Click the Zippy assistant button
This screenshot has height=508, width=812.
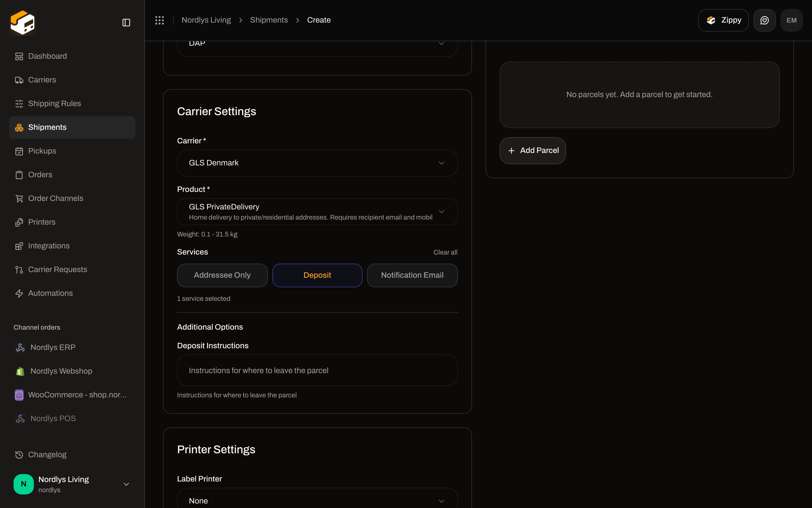pyautogui.click(x=723, y=20)
